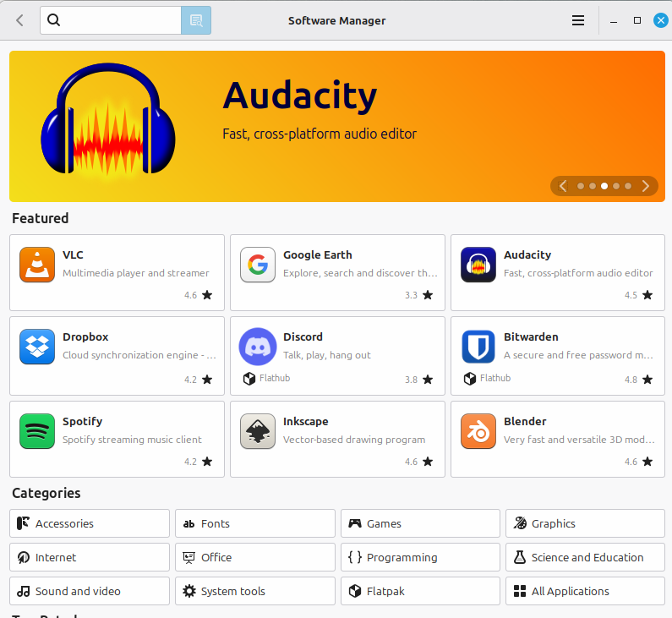
Task: Click Bitwarden's 4.8 star rating
Action: [638, 380]
